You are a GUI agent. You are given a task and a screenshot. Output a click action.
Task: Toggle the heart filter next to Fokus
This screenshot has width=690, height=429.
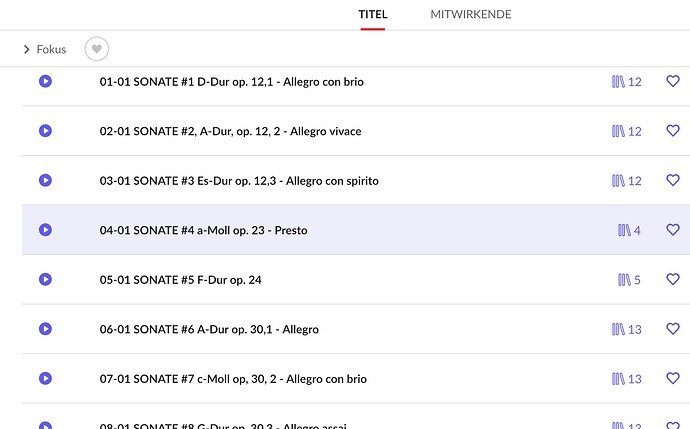96,49
